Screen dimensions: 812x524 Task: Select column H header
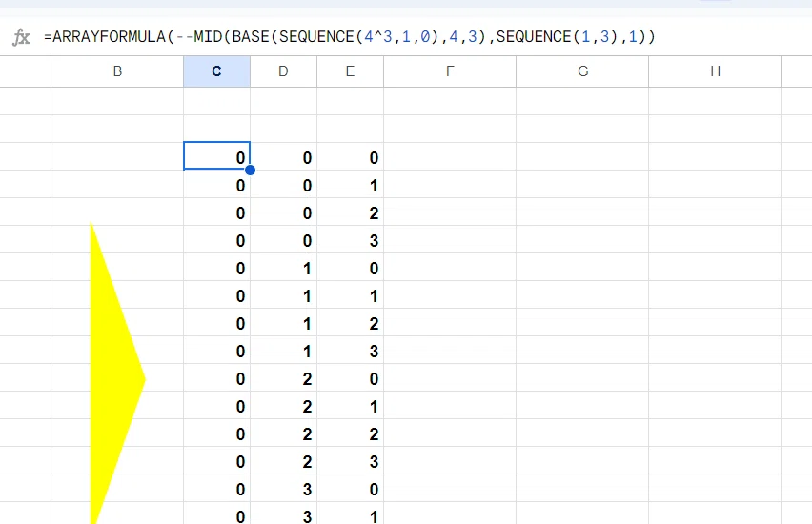pyautogui.click(x=715, y=71)
